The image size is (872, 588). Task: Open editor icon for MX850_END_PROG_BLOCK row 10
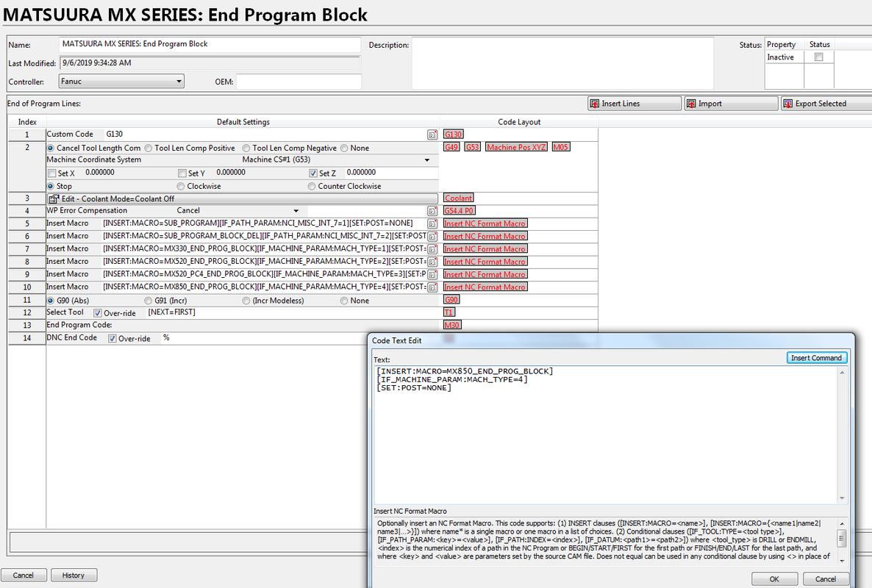(432, 287)
